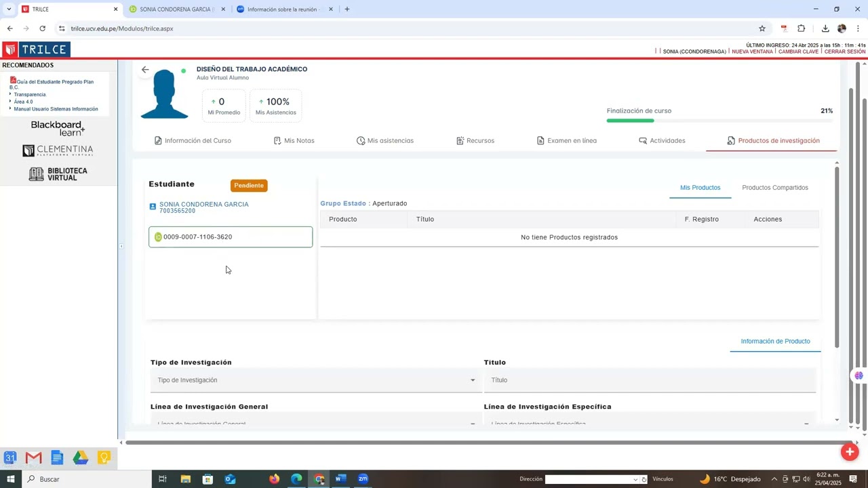
Task: Expand the Dirección toolbar dropdown arrow
Action: 635,479
